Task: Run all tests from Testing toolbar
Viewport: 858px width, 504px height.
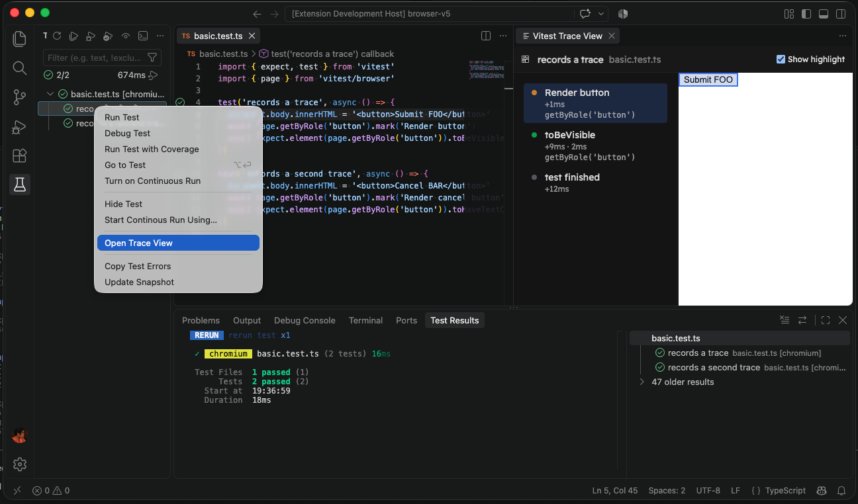Action: click(x=74, y=36)
